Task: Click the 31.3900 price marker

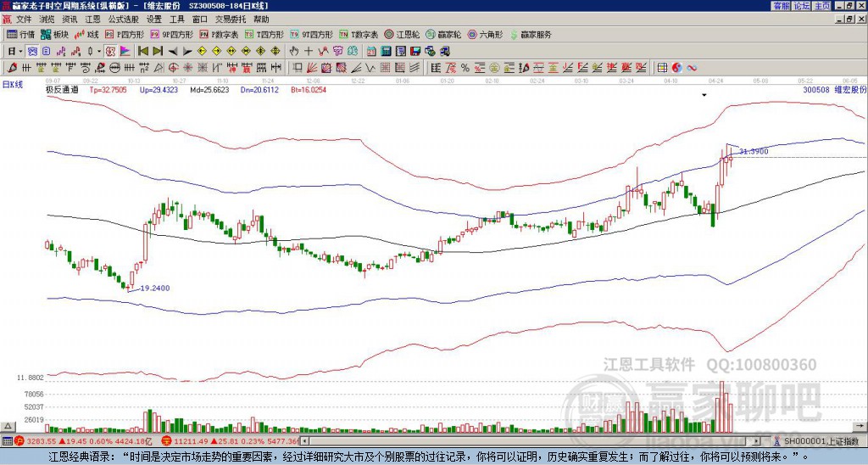Action: coord(754,151)
